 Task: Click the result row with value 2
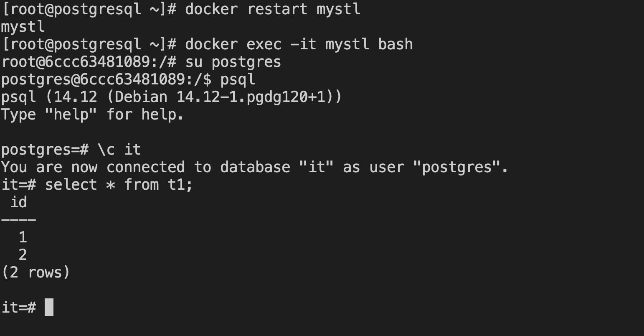[x=23, y=255]
